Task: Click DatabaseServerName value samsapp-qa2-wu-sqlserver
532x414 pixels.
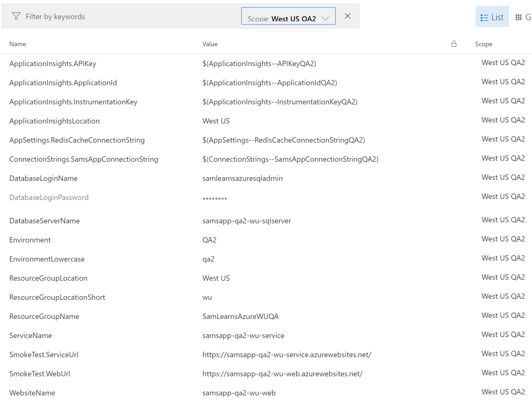Action: coord(246,221)
